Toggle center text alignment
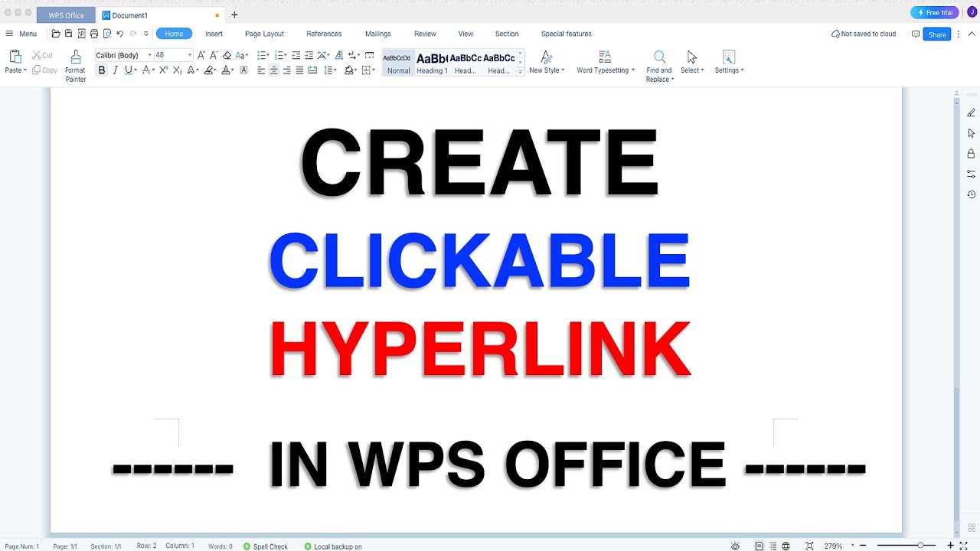Image resolution: width=980 pixels, height=551 pixels. (x=273, y=70)
